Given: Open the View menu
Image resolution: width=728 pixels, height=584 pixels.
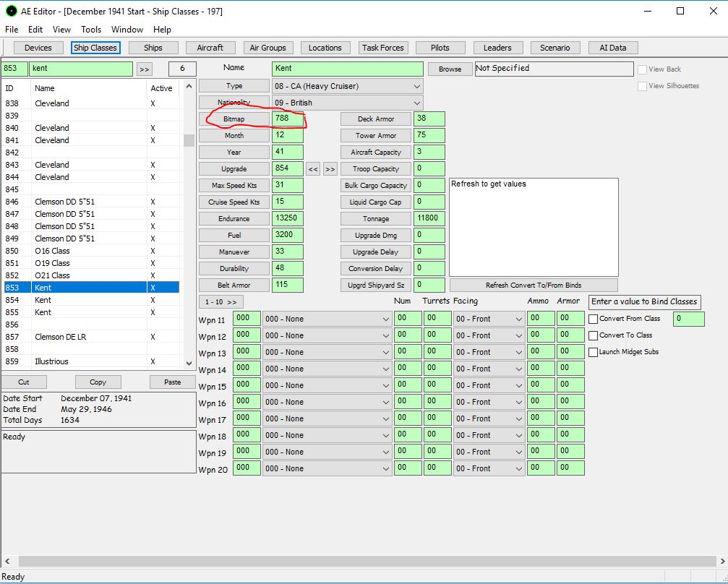Looking at the screenshot, I should [61, 29].
